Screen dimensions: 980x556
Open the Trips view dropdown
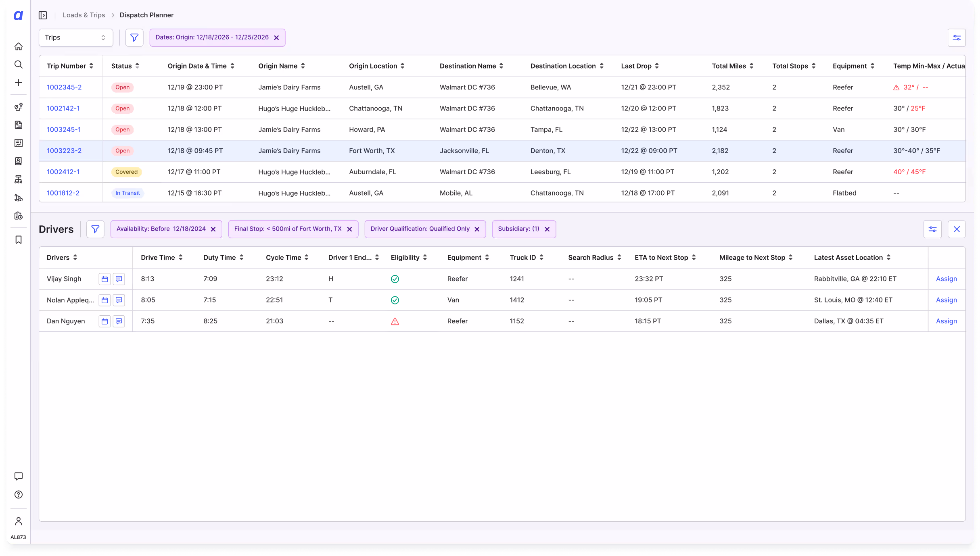(75, 38)
